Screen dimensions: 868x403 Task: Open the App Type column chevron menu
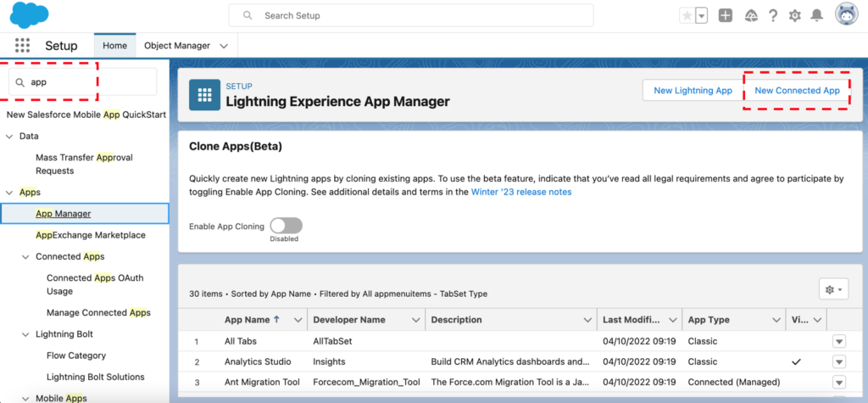click(x=776, y=321)
